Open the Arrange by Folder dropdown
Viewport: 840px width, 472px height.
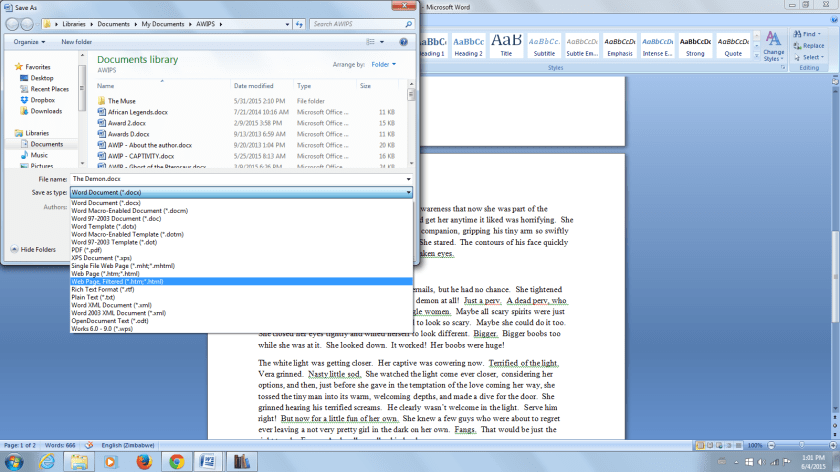(384, 64)
